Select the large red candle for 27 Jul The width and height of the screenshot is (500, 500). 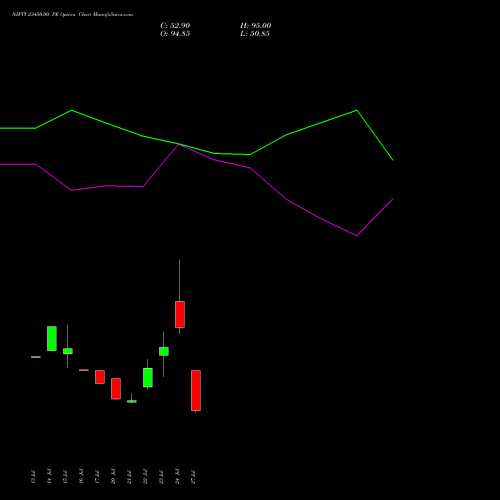(196, 390)
